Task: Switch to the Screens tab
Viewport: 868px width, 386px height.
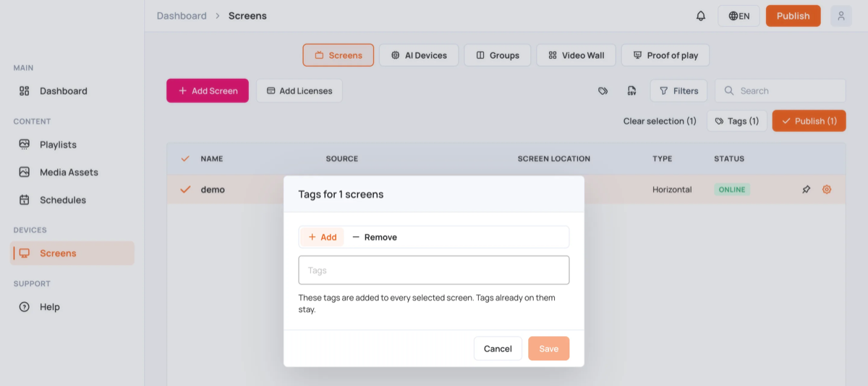Action: click(338, 55)
